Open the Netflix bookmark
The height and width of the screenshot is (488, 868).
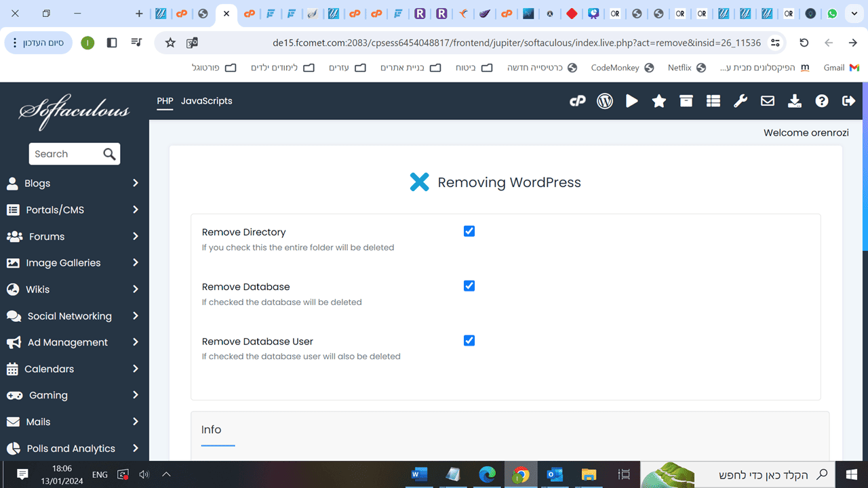click(686, 68)
